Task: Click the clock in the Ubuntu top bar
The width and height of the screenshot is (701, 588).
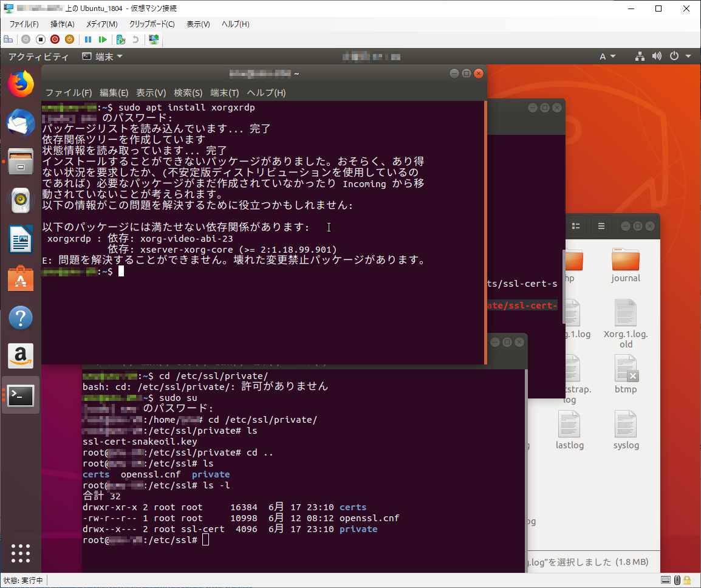Action: point(371,56)
